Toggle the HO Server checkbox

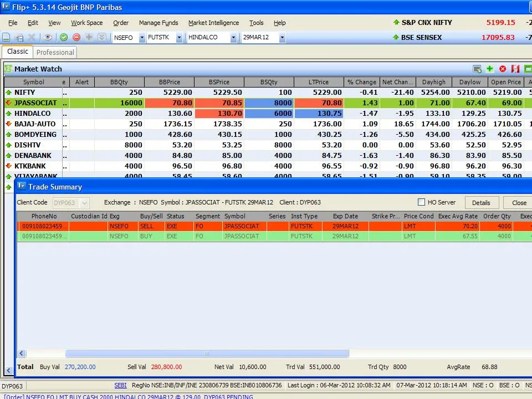(x=421, y=202)
